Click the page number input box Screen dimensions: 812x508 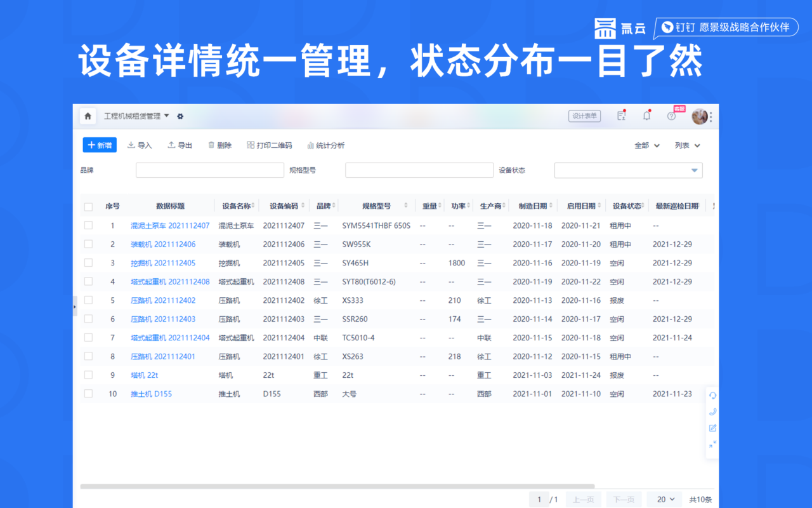pyautogui.click(x=539, y=499)
